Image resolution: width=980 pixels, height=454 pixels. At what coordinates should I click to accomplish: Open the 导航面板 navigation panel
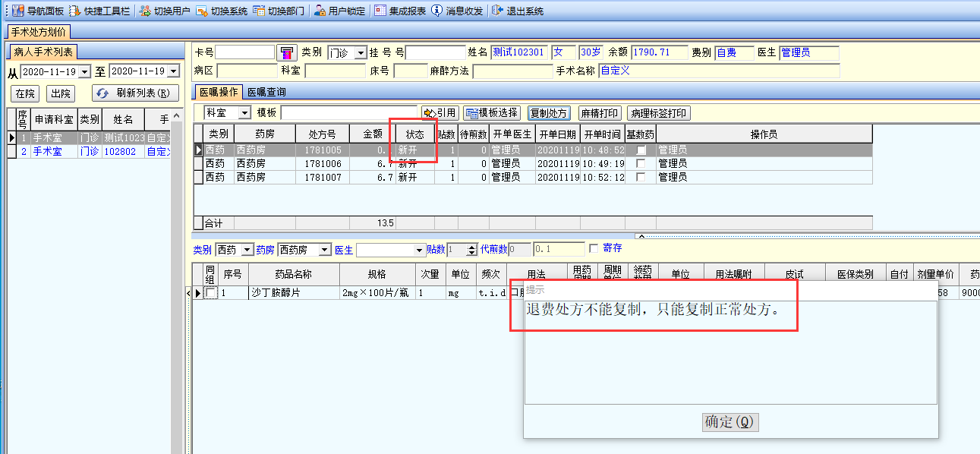[x=39, y=11]
